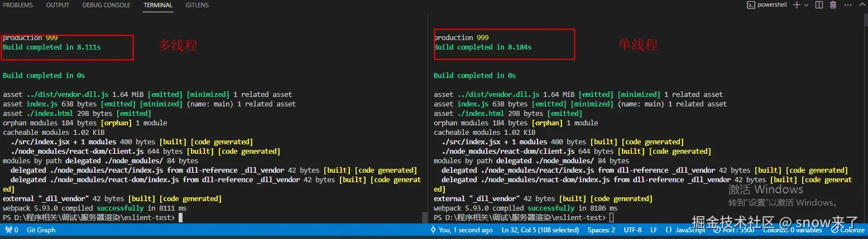Click 'compiled successfully in 8111 ms' line
Screen dimensions: 868x239
pyautogui.click(x=95, y=208)
